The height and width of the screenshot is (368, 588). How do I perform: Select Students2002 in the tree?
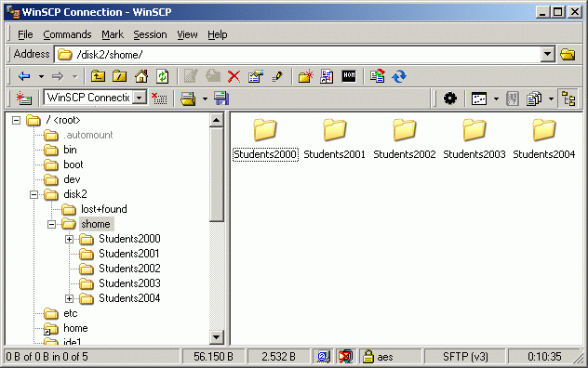click(x=129, y=269)
